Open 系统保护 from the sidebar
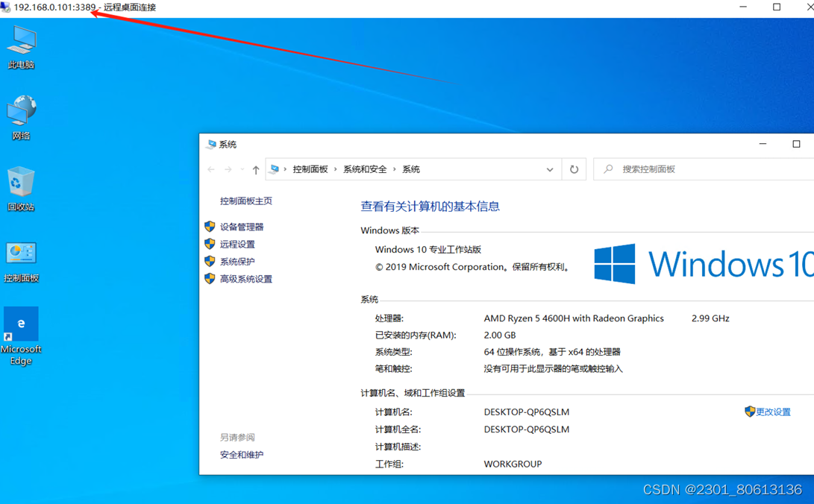Screen dimensions: 814x504 coord(237,262)
